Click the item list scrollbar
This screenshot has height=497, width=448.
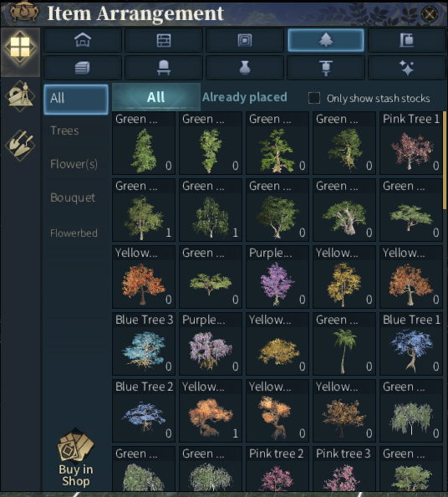pos(445,160)
